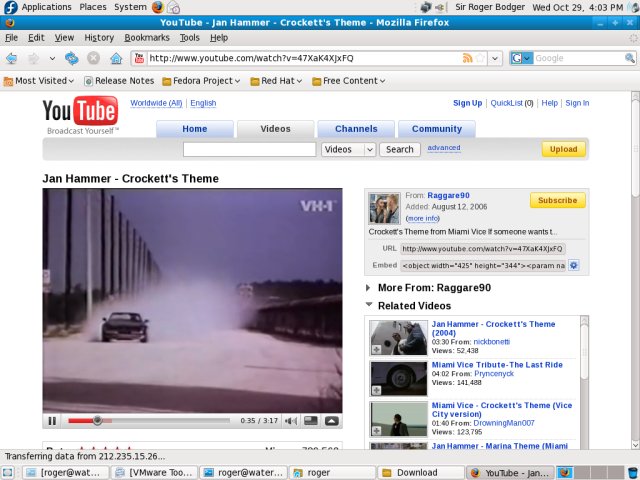Click the (more info) link
The width and height of the screenshot is (640, 480).
(x=422, y=219)
